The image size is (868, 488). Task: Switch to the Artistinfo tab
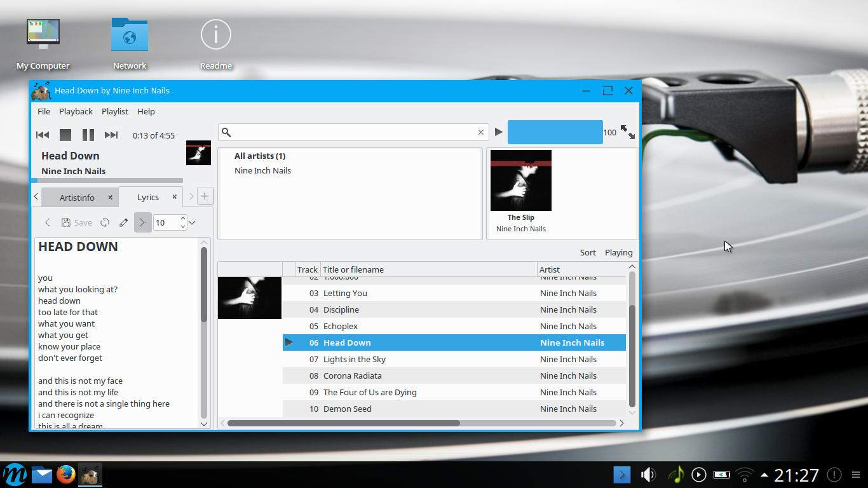[77, 198]
